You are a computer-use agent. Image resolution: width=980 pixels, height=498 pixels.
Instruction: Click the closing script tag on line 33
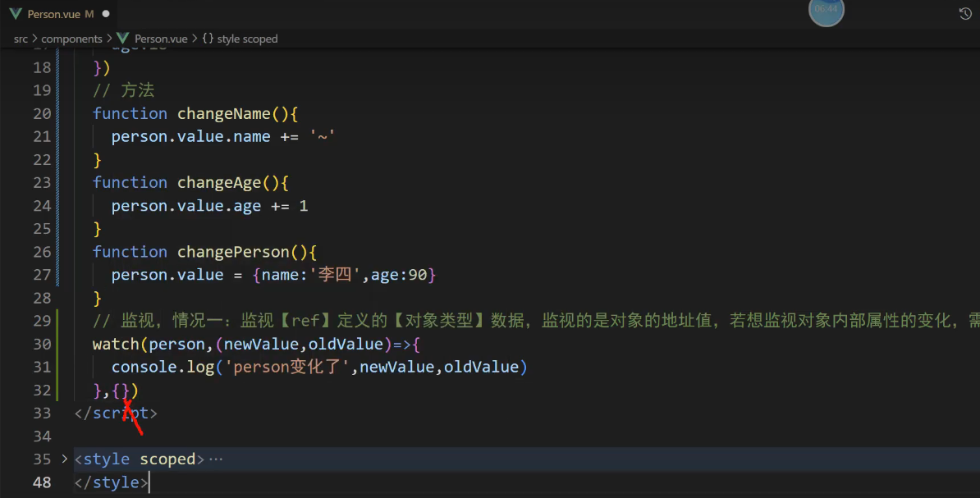116,413
